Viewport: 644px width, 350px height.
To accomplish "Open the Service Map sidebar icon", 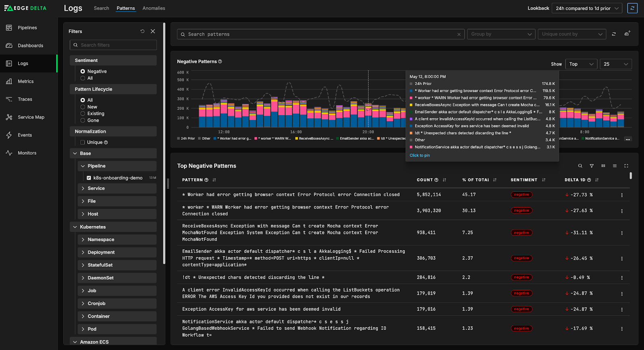I will (9, 117).
